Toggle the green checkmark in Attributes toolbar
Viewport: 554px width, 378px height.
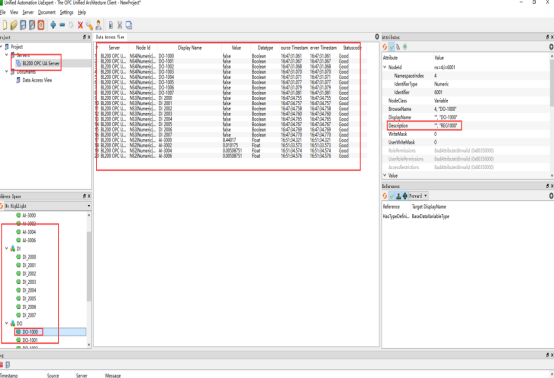click(x=391, y=47)
